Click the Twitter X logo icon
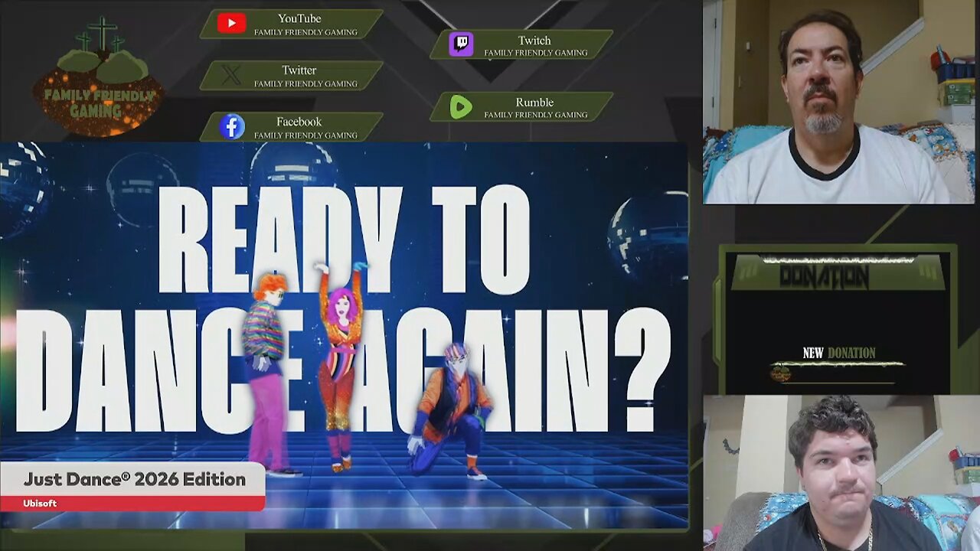Viewport: 980px width, 551px height. (230, 75)
